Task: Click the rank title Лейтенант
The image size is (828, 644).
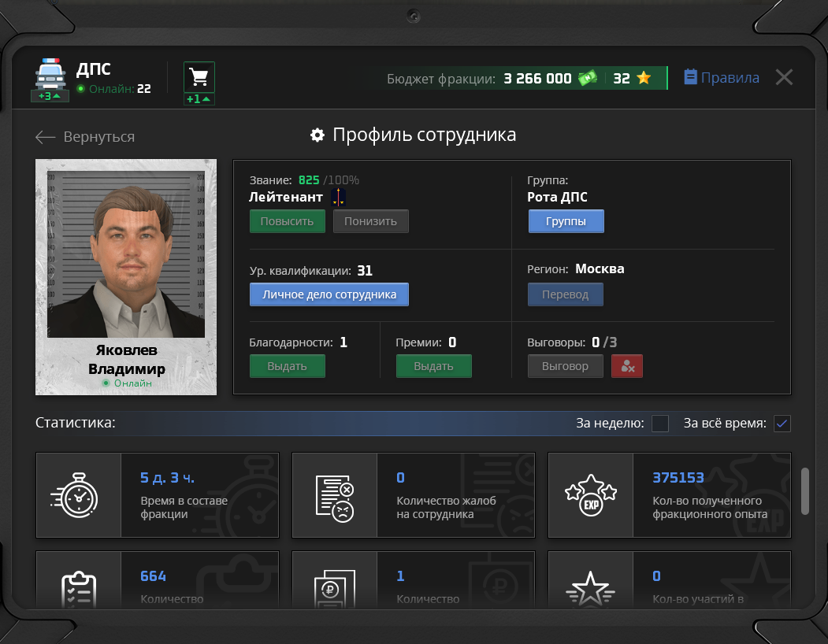Action: [x=286, y=198]
